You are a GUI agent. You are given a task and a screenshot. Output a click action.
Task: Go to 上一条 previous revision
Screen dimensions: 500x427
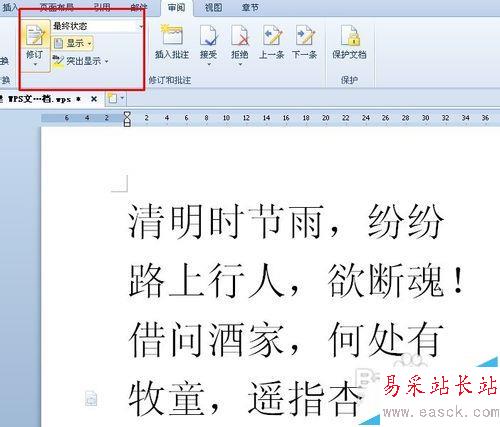pos(272,43)
